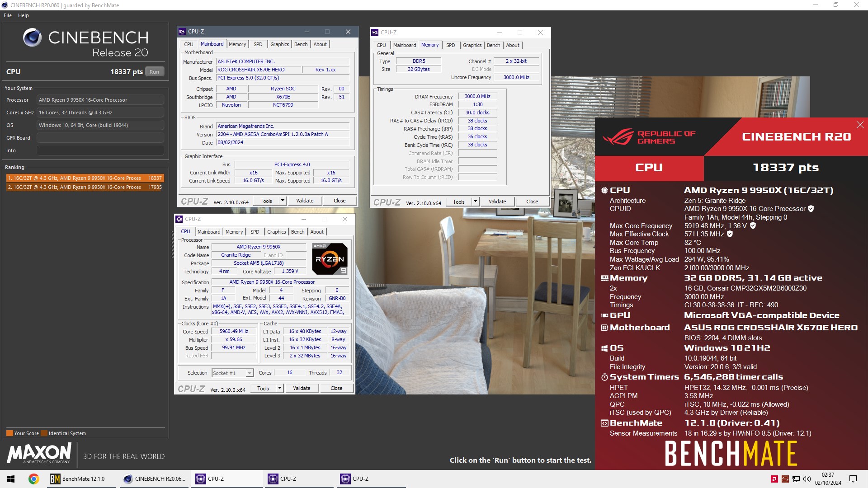Launch Google Chrome from the taskbar

(33, 479)
